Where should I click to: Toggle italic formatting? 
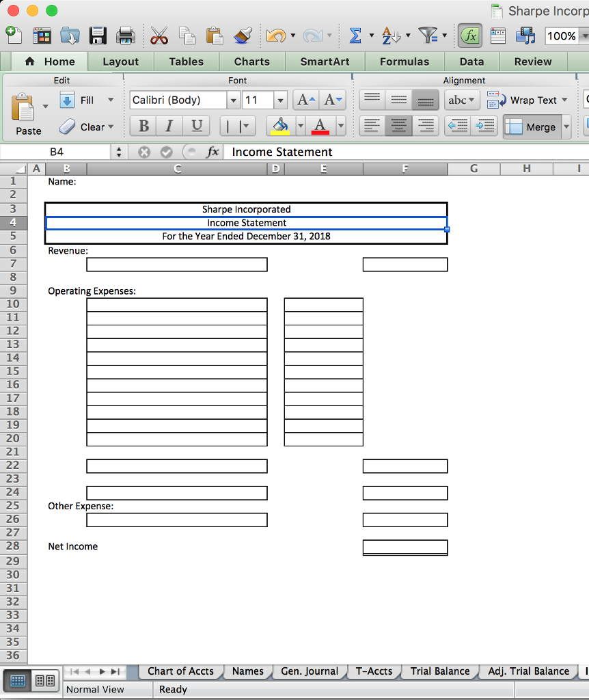point(169,126)
